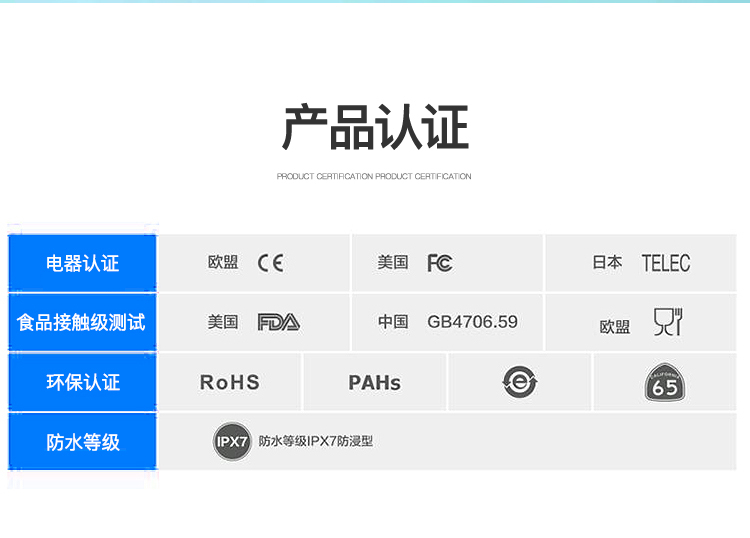Select the 食品接触级测试 blue header cell
The width and height of the screenshot is (750, 538).
tap(82, 322)
